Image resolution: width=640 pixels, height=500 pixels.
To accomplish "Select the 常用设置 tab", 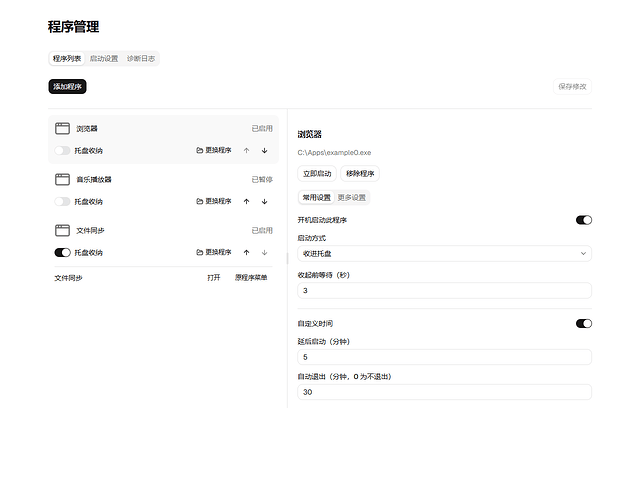I will (316, 198).
